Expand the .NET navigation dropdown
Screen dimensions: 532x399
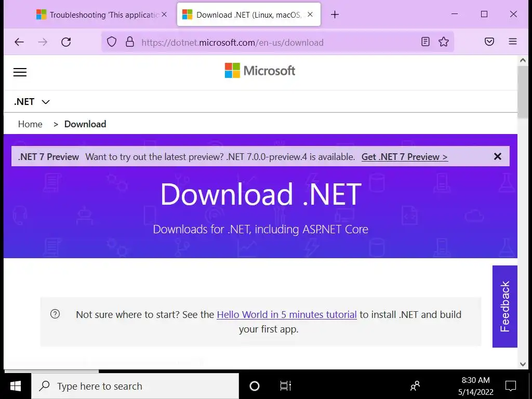click(32, 102)
